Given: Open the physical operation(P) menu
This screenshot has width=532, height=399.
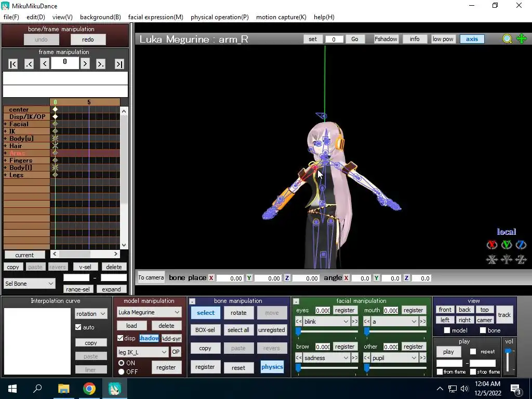Looking at the screenshot, I should [x=220, y=17].
